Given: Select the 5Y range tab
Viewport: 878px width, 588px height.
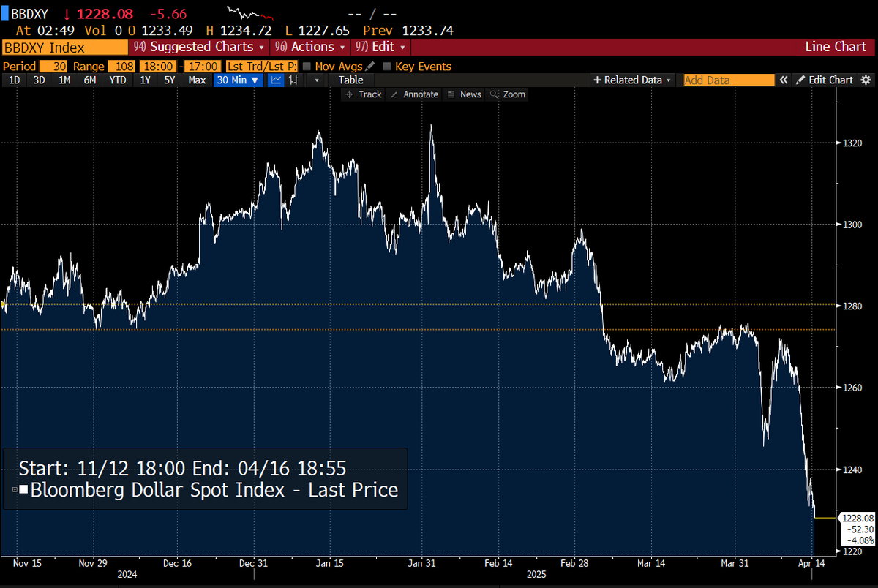Looking at the screenshot, I should 170,80.
